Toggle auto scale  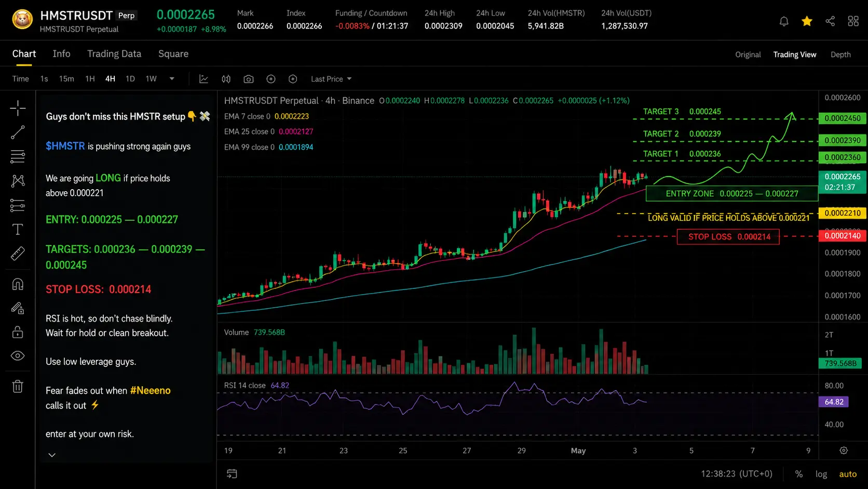848,474
